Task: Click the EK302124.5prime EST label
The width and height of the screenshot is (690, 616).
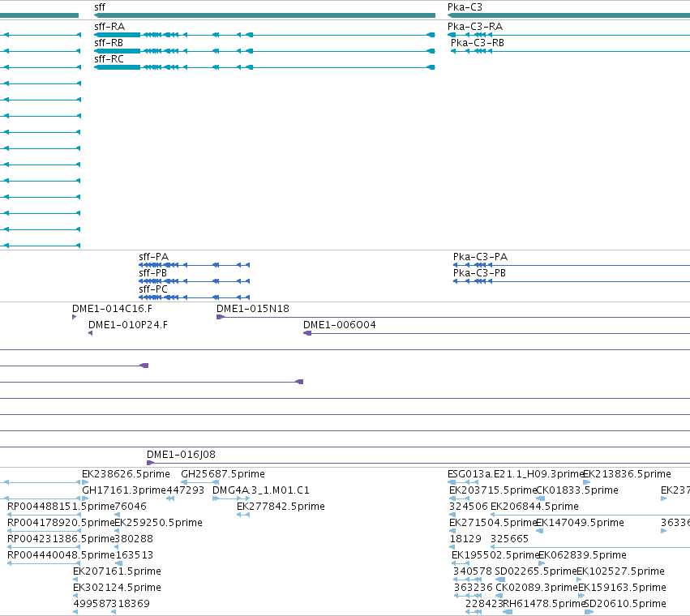Action: 117,588
